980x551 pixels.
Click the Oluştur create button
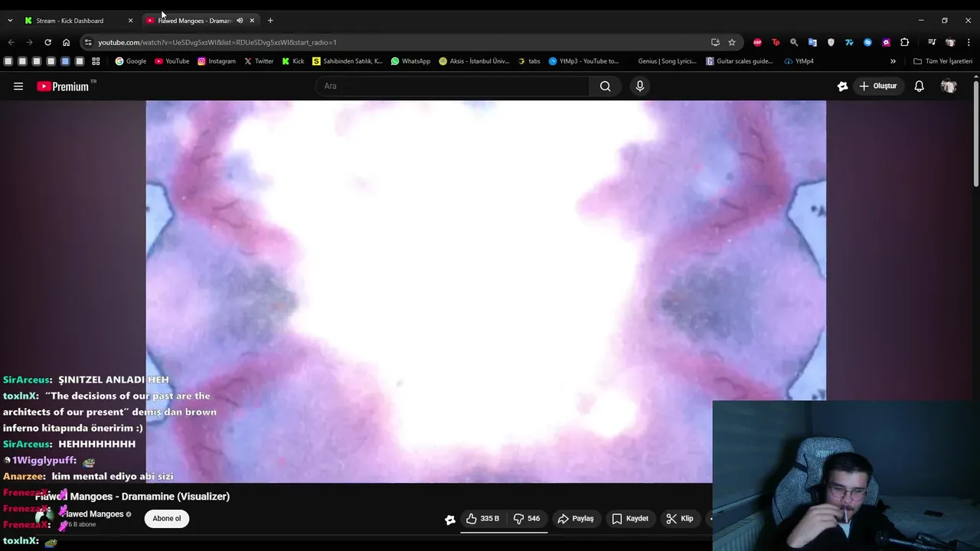(877, 86)
